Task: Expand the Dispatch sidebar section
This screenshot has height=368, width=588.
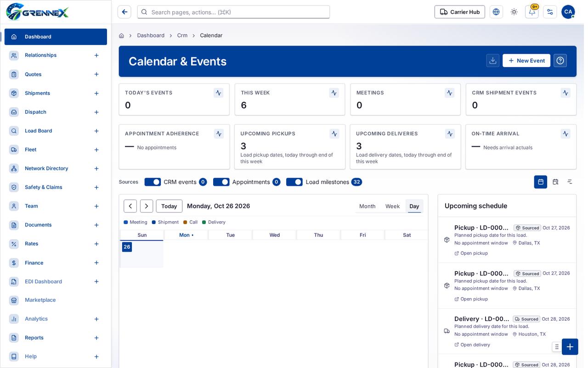Action: (96, 112)
